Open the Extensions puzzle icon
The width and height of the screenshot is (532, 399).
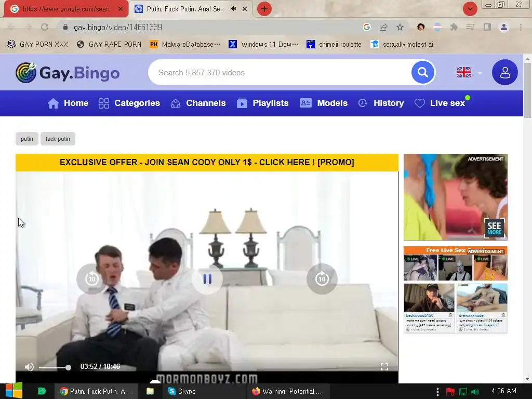point(454,27)
